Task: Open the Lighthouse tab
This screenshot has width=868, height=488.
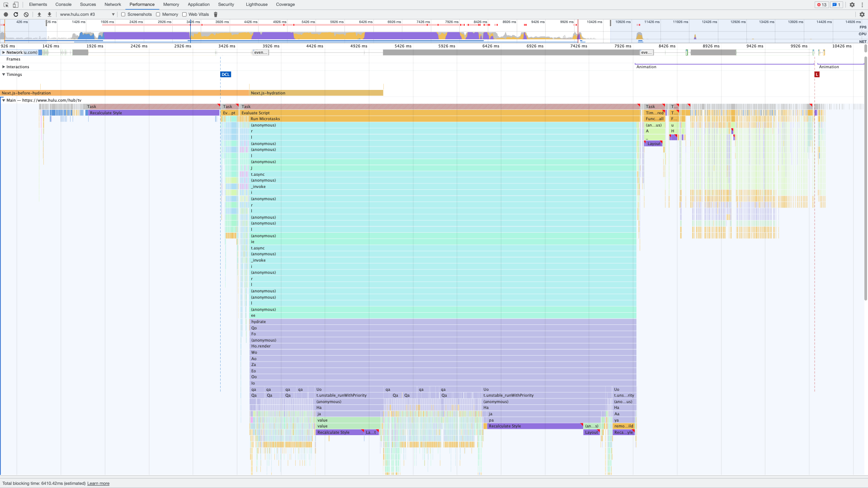Action: click(256, 5)
